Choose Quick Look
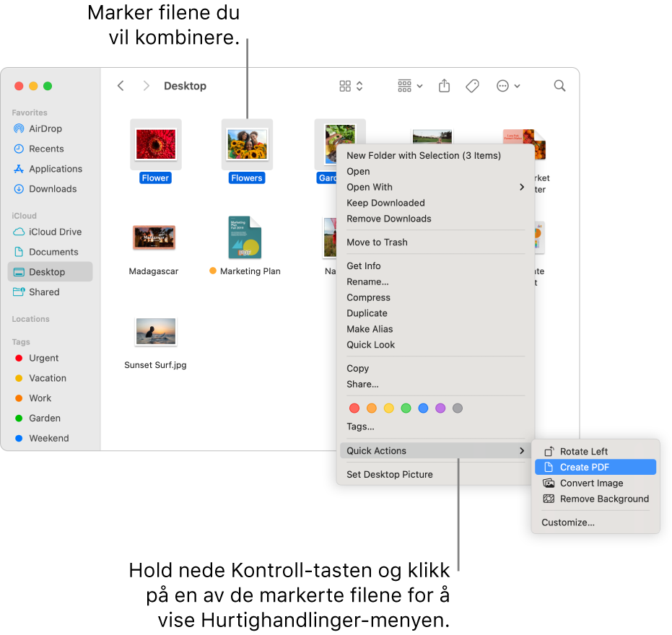 click(x=435, y=345)
